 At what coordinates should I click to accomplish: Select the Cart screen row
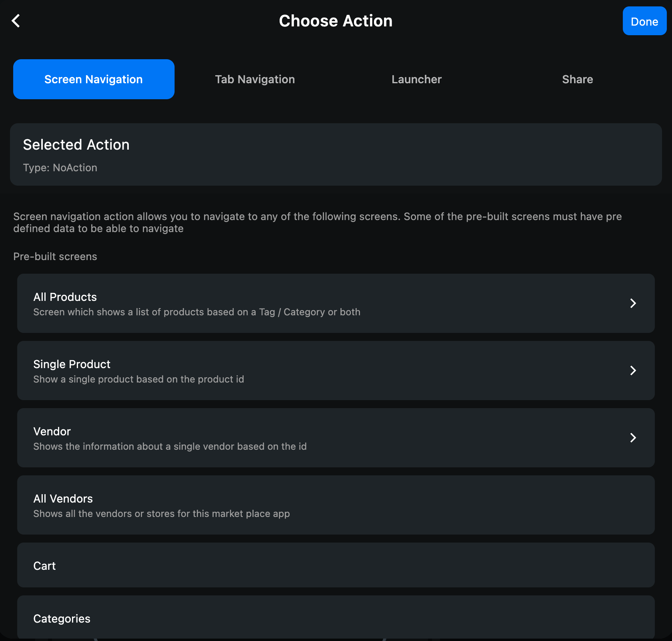(x=336, y=565)
